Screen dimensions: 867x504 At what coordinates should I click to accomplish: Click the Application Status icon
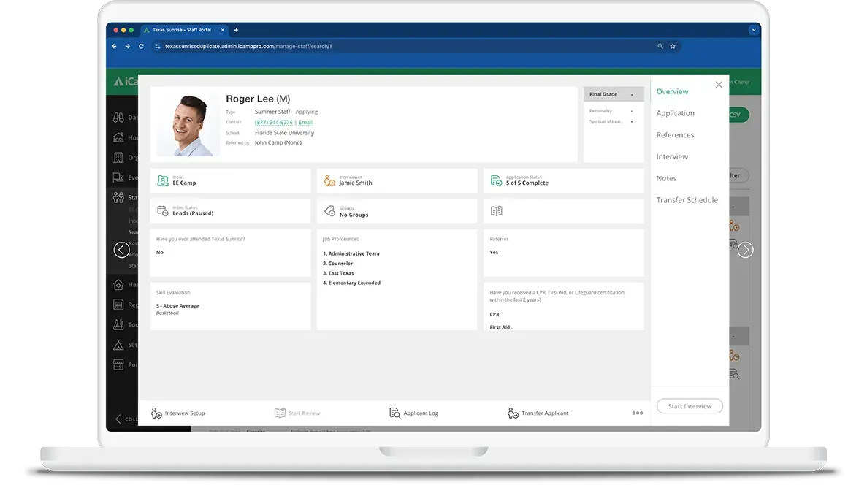tap(496, 180)
